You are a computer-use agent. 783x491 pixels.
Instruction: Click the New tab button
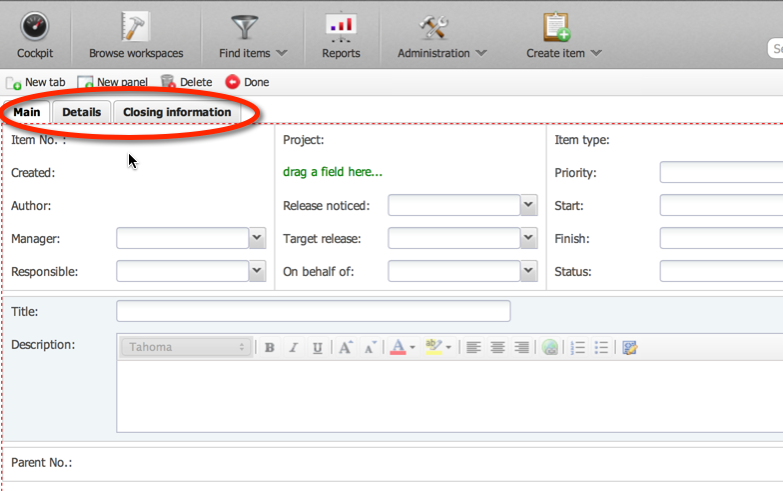point(37,83)
